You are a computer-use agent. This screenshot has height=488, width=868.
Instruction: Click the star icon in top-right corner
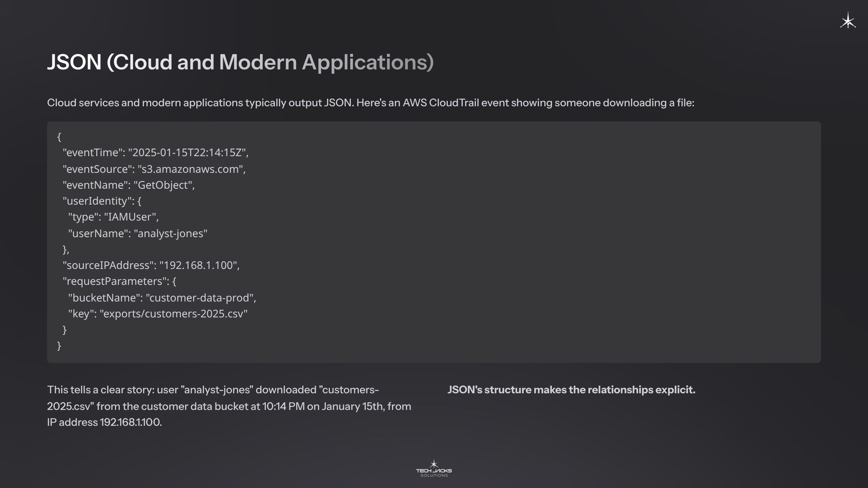[848, 21]
